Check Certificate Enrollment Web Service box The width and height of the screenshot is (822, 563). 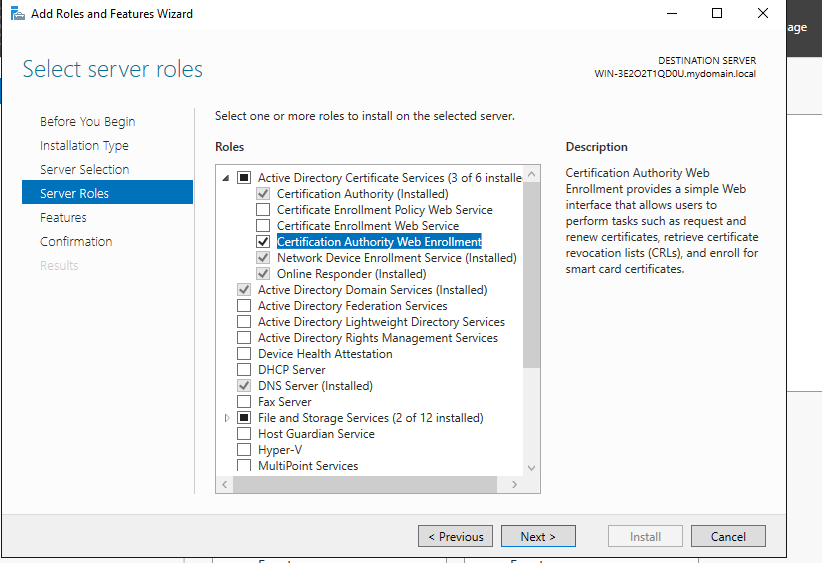pyautogui.click(x=263, y=225)
